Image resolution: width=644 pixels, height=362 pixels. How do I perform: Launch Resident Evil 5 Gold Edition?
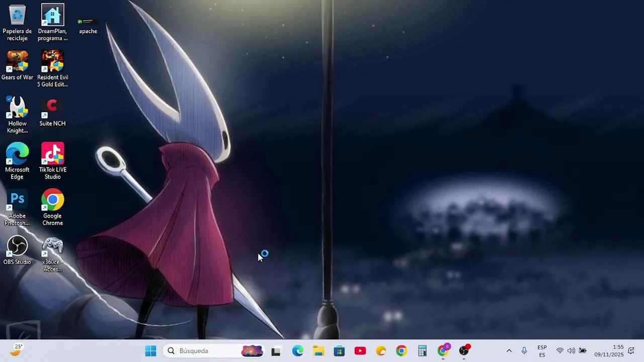pos(52,69)
